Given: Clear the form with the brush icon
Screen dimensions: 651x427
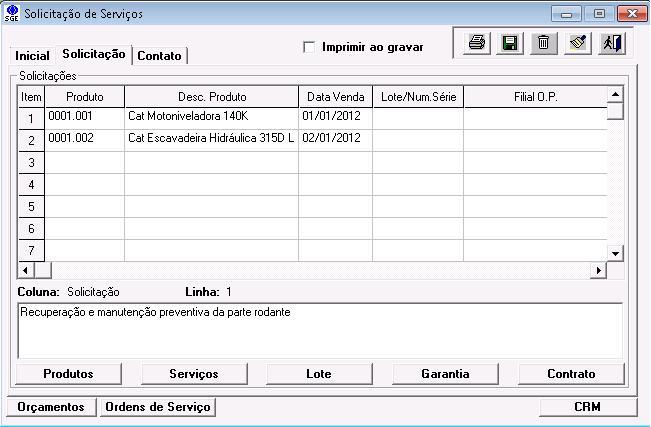Looking at the screenshot, I should click(576, 43).
